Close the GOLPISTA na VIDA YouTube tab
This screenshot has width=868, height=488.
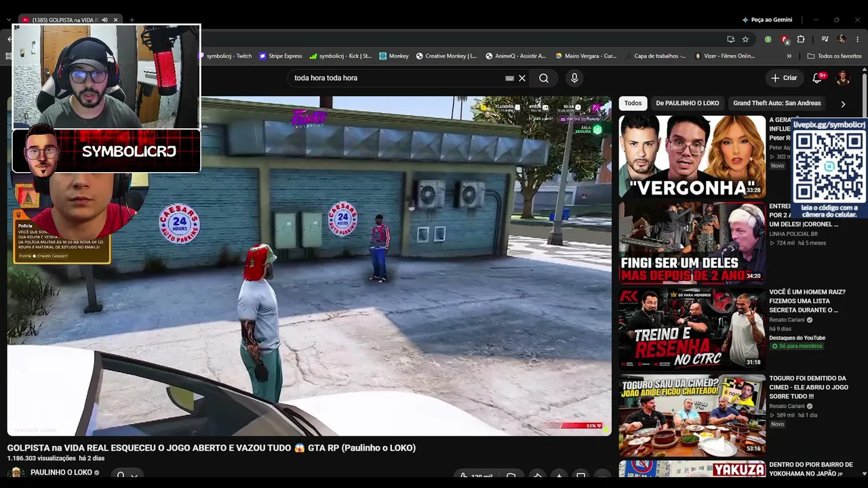tap(116, 20)
